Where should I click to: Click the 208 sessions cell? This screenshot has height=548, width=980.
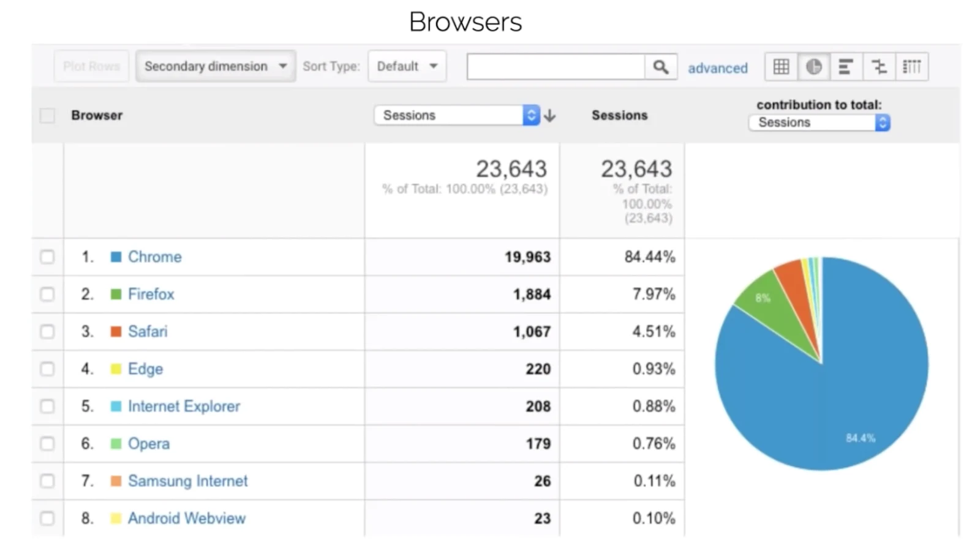tap(538, 407)
